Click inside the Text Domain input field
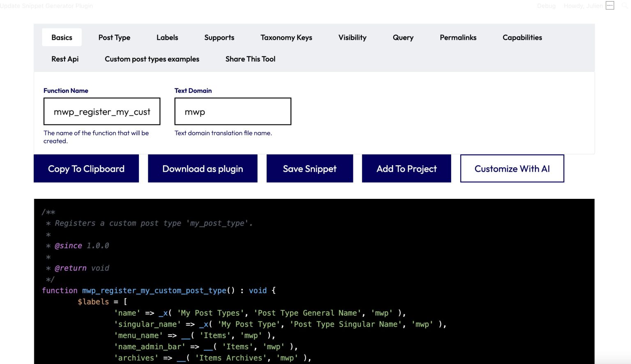The image size is (631, 364). (233, 111)
